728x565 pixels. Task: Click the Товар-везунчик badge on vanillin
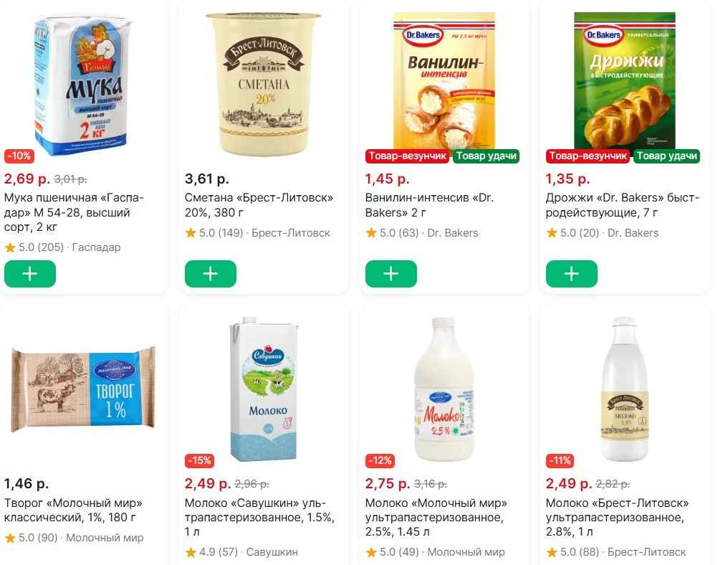[x=407, y=156]
